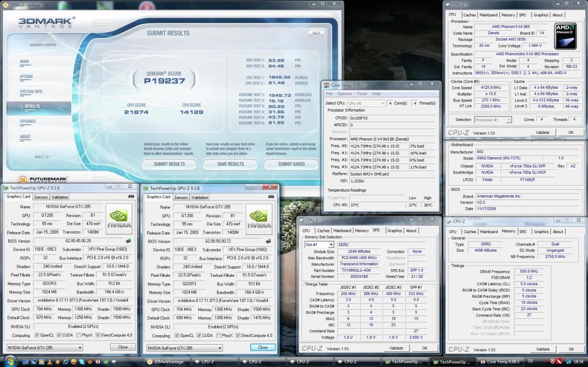The image size is (588, 367).
Task: Click Validate in the CPU-Z SPD window
Action: (x=396, y=348)
